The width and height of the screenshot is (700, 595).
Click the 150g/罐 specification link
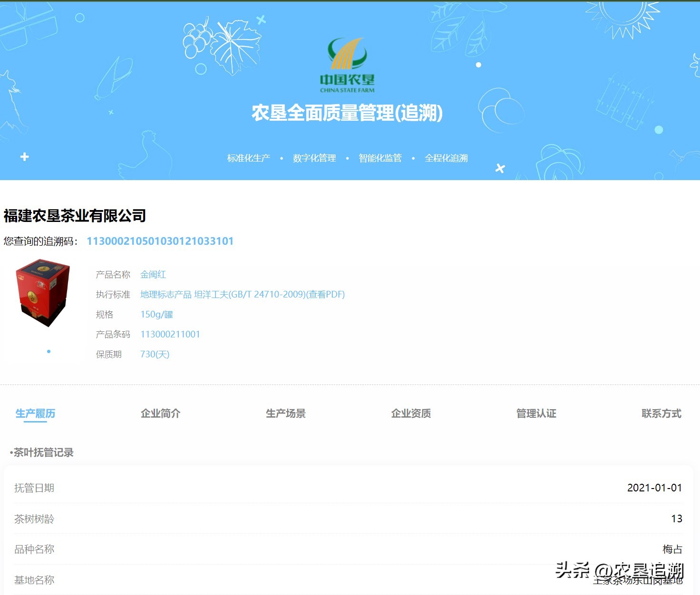tap(156, 314)
